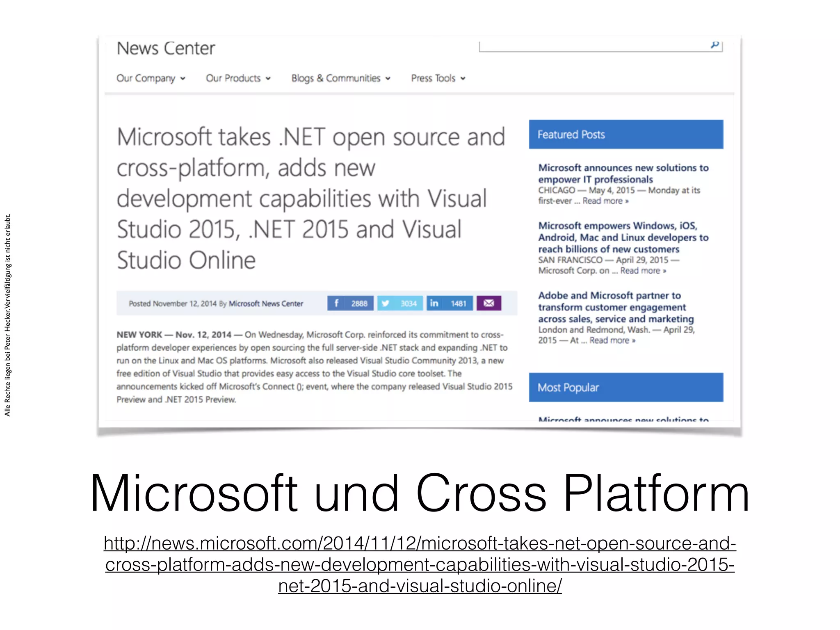Image resolution: width=840 pixels, height=630 pixels.
Task: Click Read more after SAN FRANCISCO excerpt
Action: pos(643,271)
